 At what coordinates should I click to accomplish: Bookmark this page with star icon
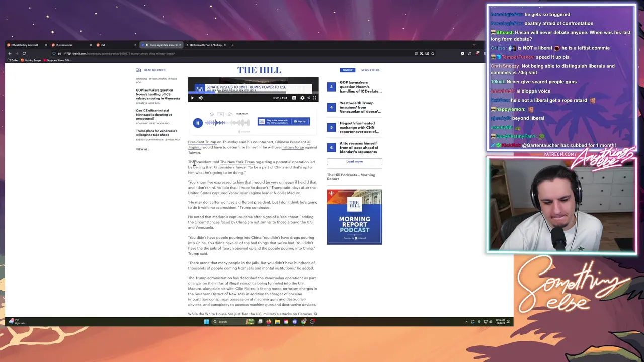click(433, 53)
